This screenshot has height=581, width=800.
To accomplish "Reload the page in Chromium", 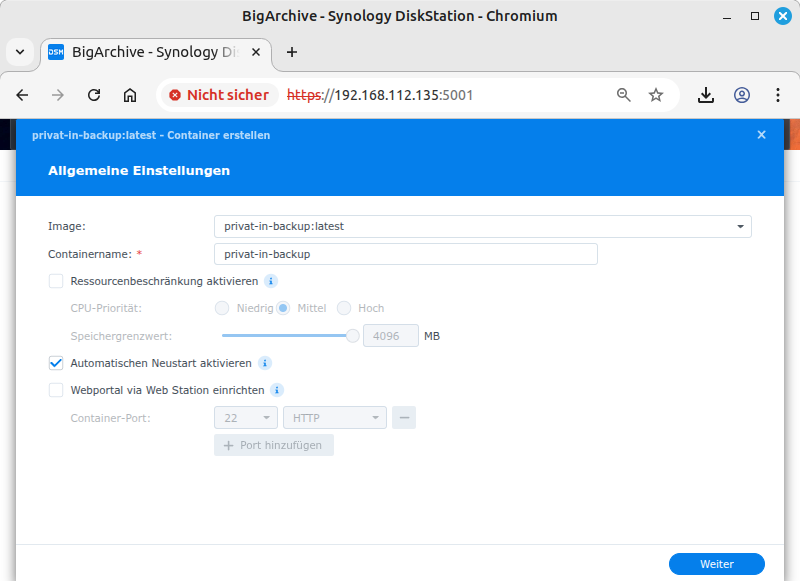I will coord(94,95).
